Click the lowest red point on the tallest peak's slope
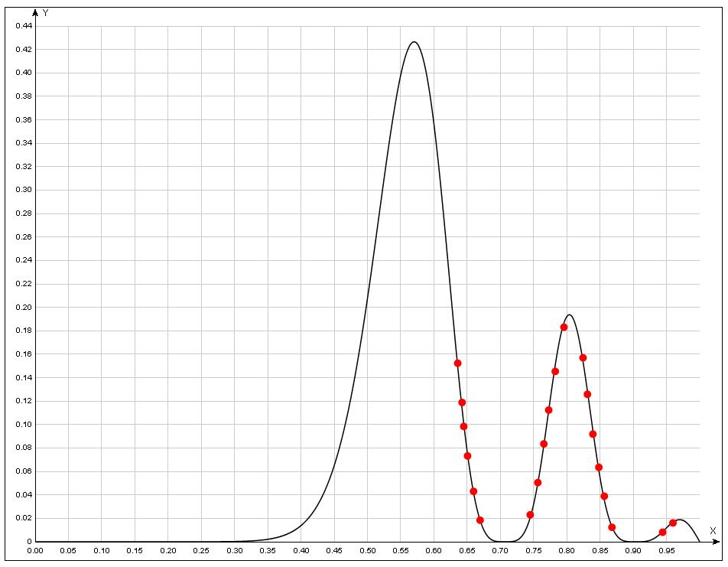728x567 pixels. 480,520
